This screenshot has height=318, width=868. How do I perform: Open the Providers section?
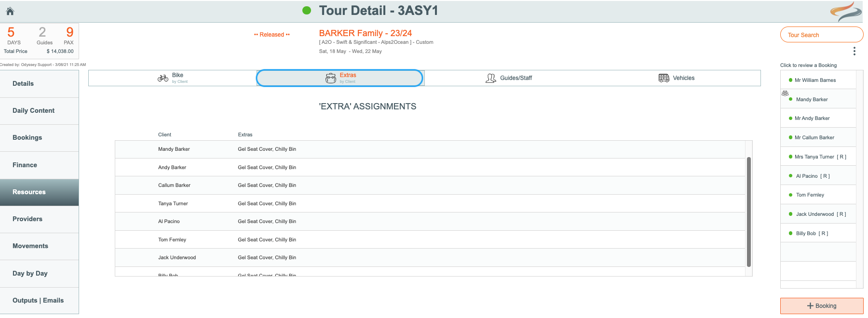pyautogui.click(x=40, y=219)
